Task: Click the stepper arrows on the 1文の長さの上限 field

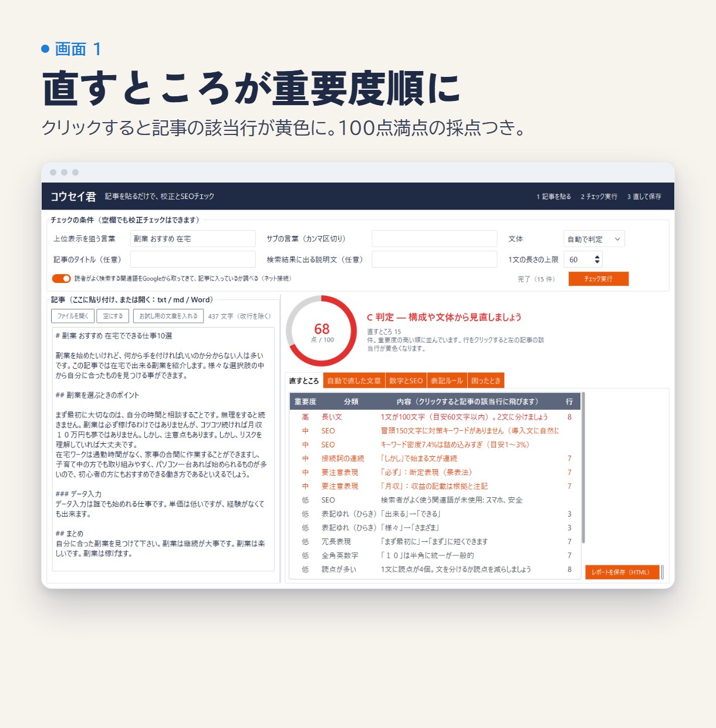Action: point(597,259)
